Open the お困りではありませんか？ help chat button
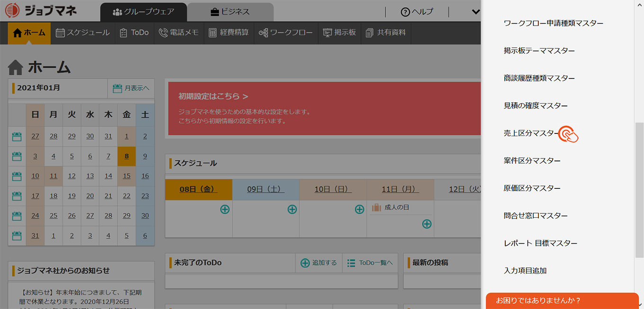 point(562,300)
